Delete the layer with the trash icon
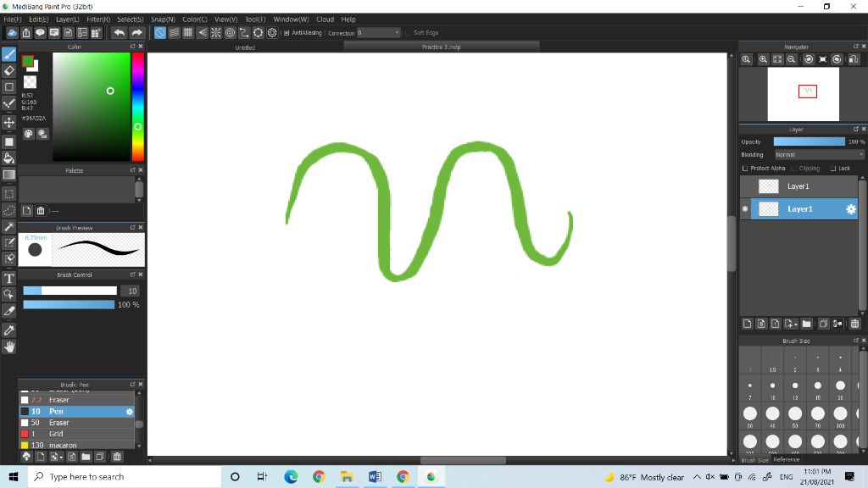The height and width of the screenshot is (488, 868). [854, 324]
